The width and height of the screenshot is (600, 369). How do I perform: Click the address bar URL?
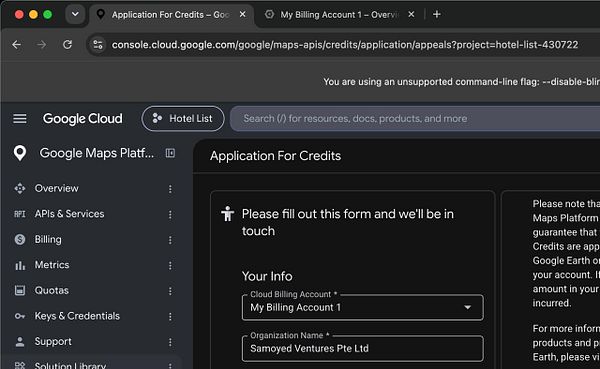tap(345, 45)
